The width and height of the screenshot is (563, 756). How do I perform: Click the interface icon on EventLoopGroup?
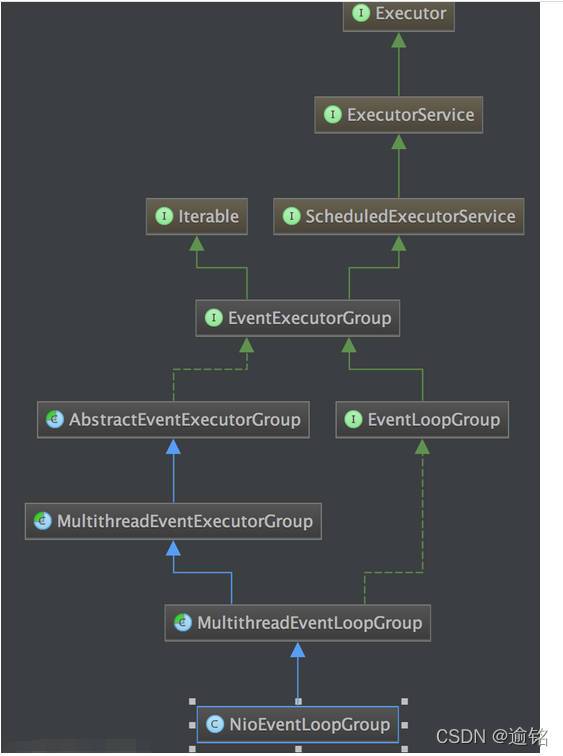point(353,419)
